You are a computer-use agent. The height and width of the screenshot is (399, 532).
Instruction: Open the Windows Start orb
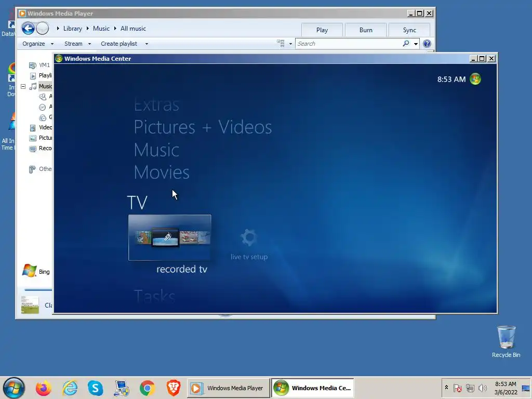point(14,388)
